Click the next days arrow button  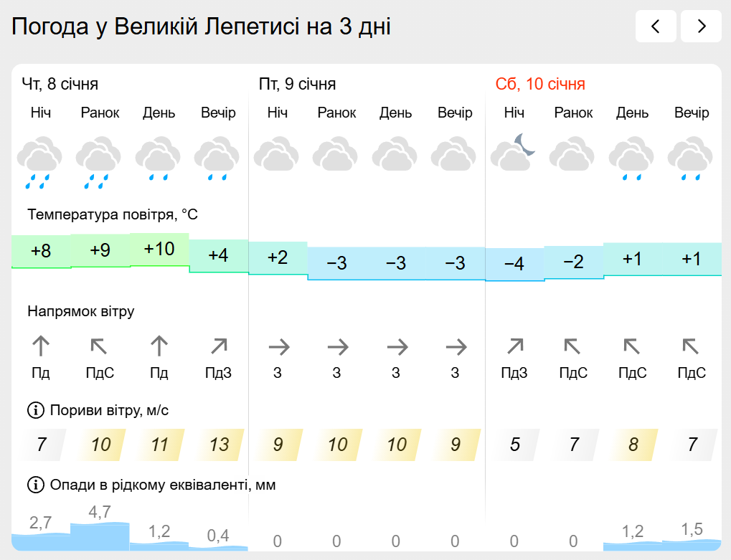pyautogui.click(x=701, y=27)
